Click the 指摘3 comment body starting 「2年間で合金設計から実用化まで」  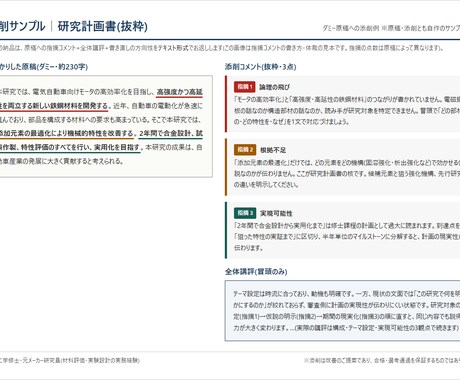tap(347, 237)
